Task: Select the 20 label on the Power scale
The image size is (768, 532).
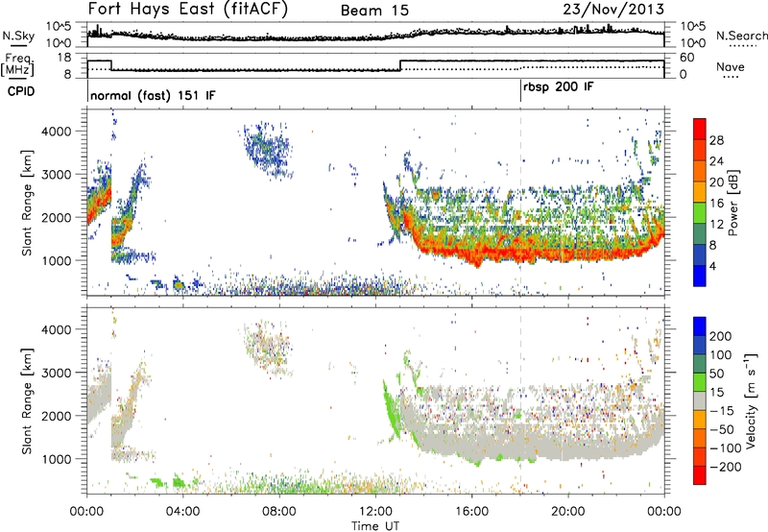Action: coord(716,182)
